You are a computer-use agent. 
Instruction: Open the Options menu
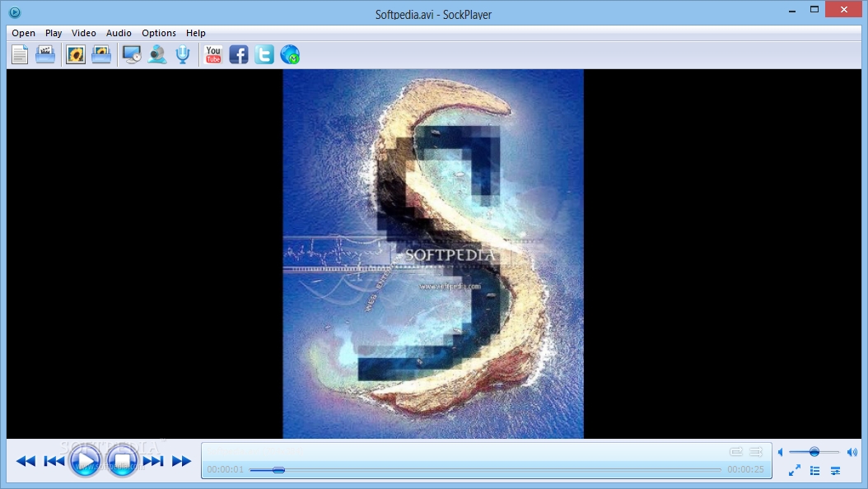tap(159, 33)
